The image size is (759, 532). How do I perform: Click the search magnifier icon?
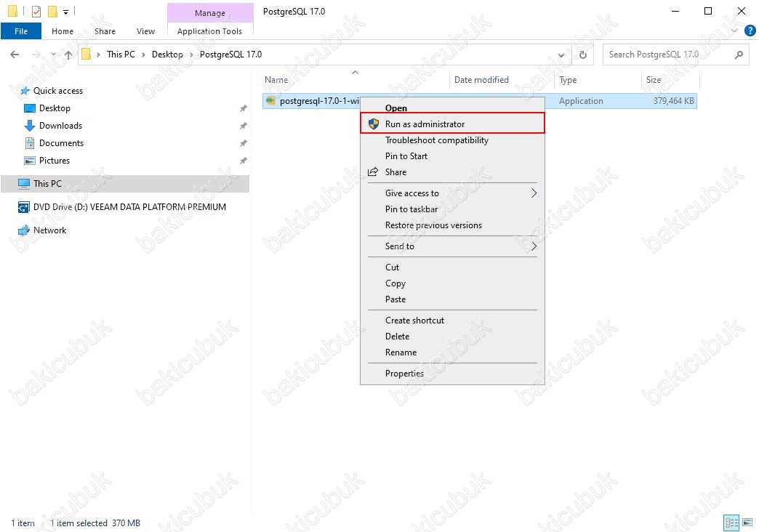(739, 55)
